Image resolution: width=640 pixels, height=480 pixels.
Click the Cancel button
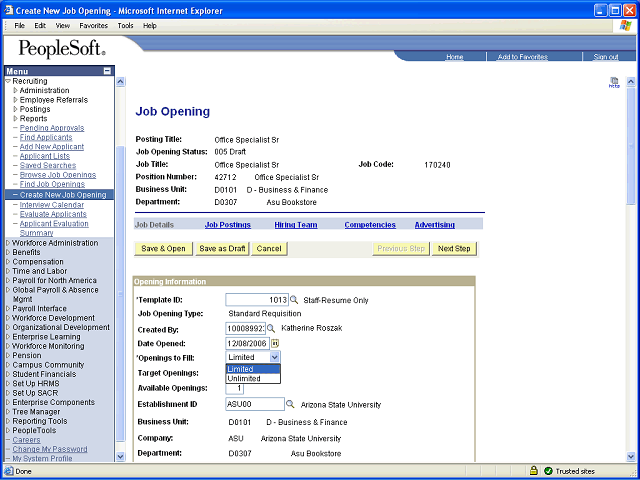269,249
